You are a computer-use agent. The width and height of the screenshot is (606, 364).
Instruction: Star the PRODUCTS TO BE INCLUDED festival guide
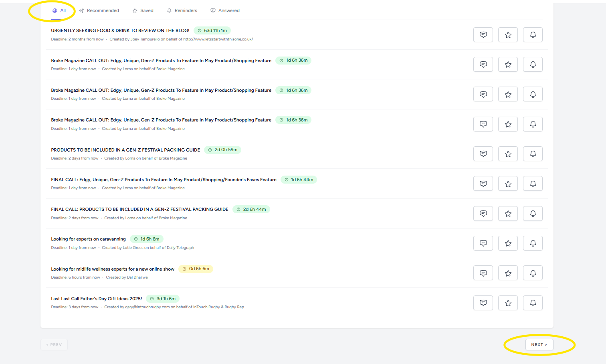[x=508, y=154]
